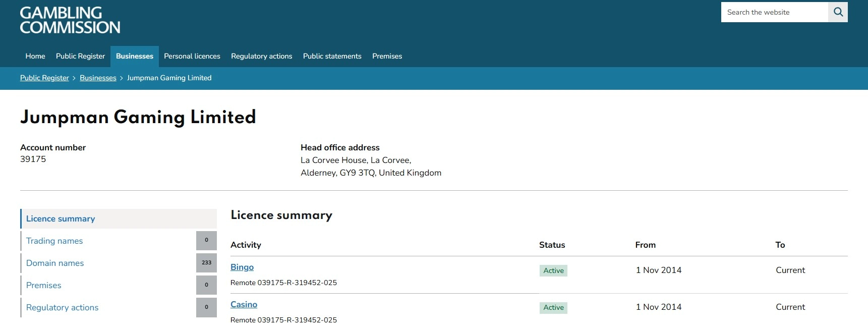Open Premises in the sidebar list
This screenshot has height=330, width=868.
(x=44, y=285)
